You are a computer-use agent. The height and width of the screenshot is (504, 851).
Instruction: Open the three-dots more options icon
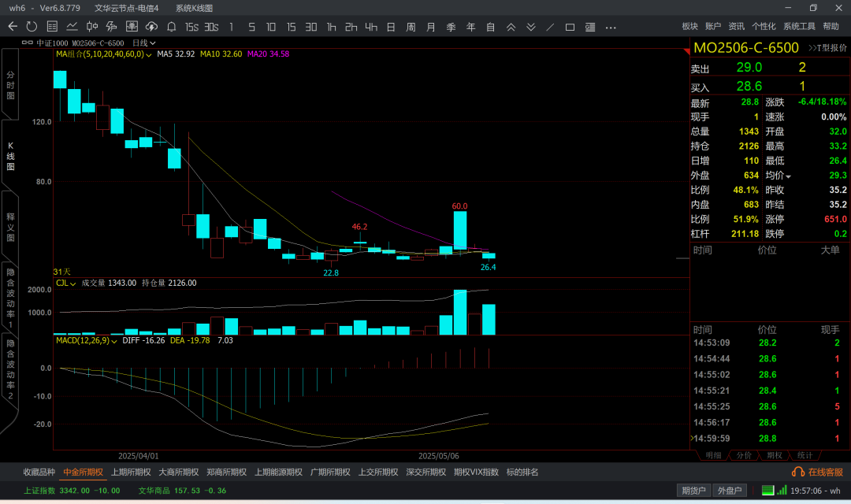coord(611,27)
